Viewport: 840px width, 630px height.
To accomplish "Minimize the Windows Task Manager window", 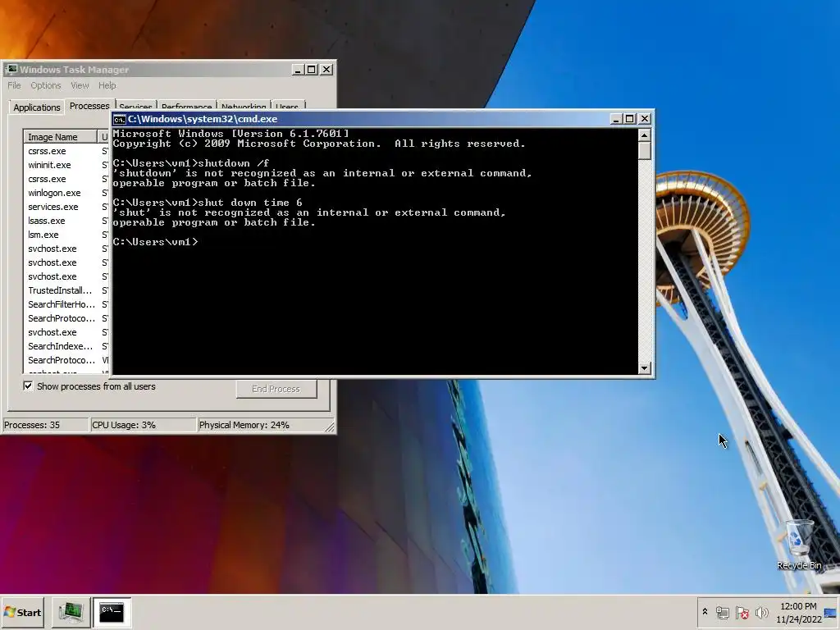I will [298, 69].
